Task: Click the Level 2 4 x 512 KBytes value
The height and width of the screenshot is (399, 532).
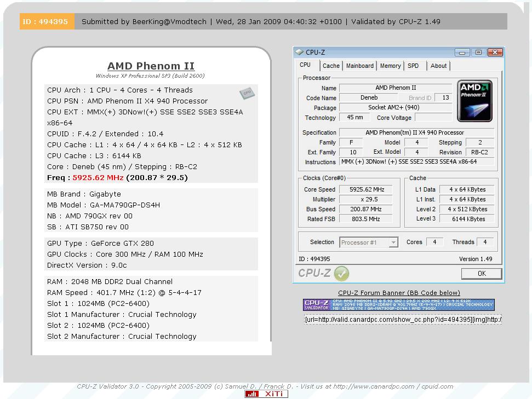Action: coord(467,209)
